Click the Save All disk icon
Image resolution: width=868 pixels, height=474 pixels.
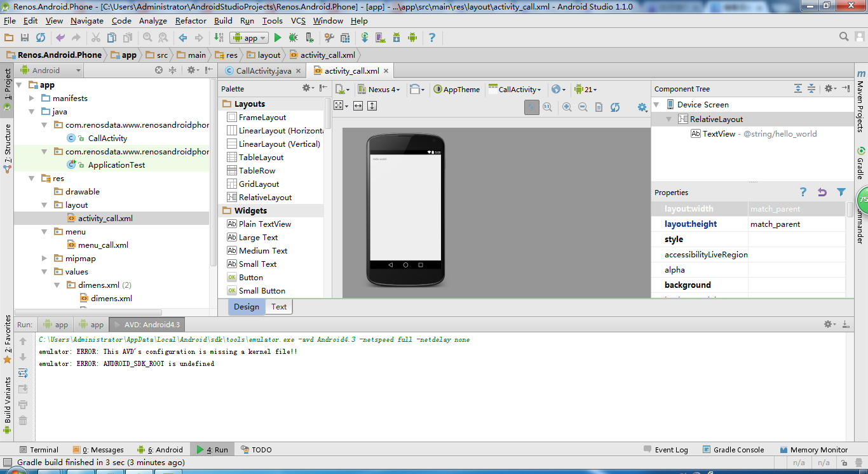(25, 38)
